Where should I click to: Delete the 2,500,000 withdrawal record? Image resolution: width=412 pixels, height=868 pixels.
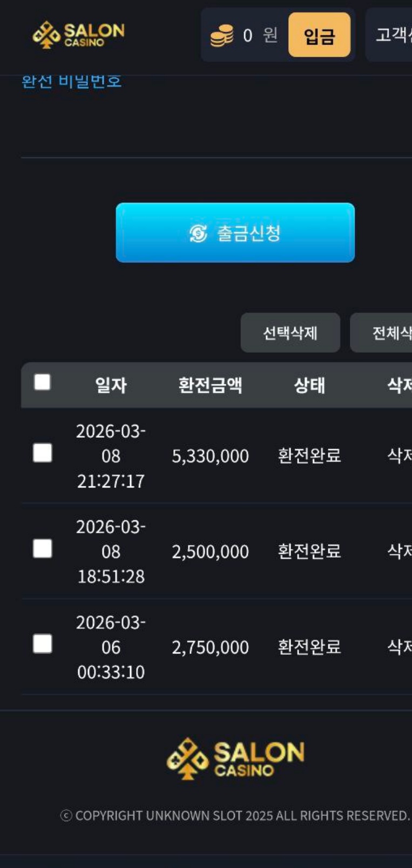pos(399,551)
